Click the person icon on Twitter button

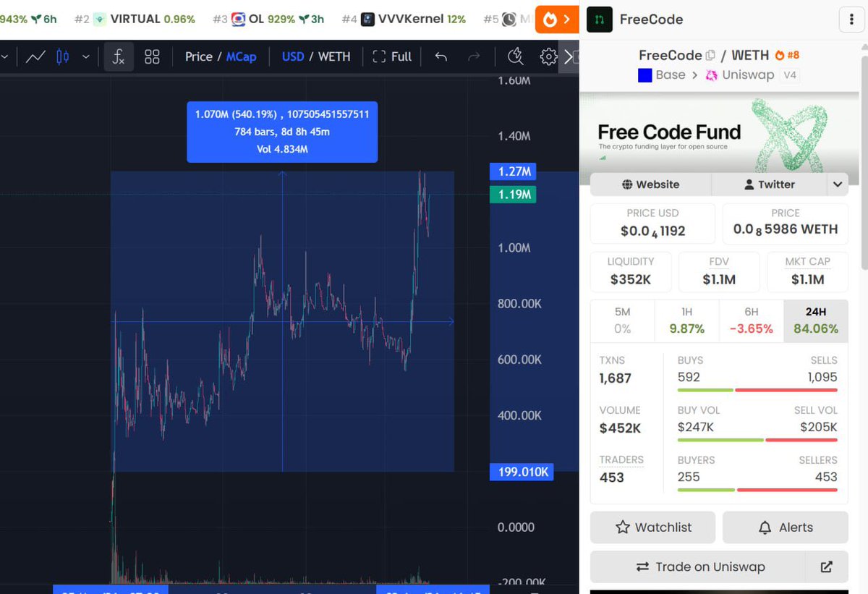[x=749, y=184]
